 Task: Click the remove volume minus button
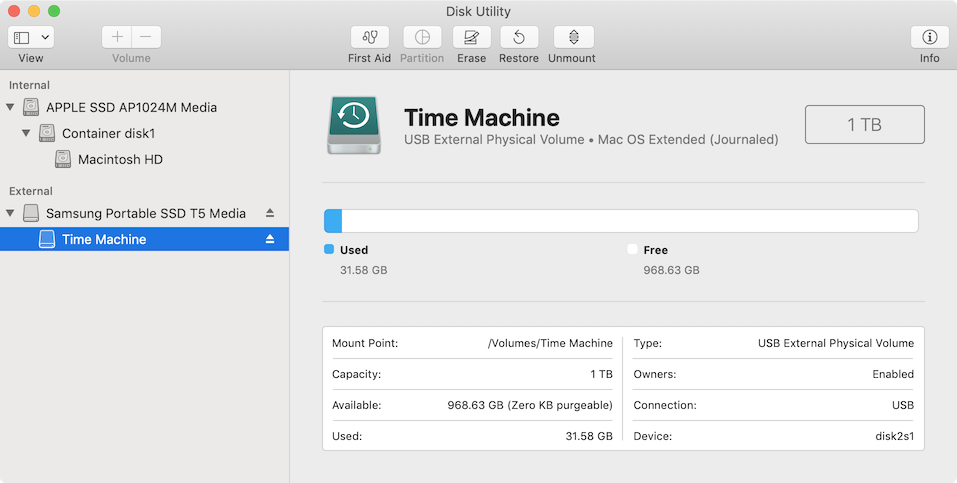(x=145, y=37)
